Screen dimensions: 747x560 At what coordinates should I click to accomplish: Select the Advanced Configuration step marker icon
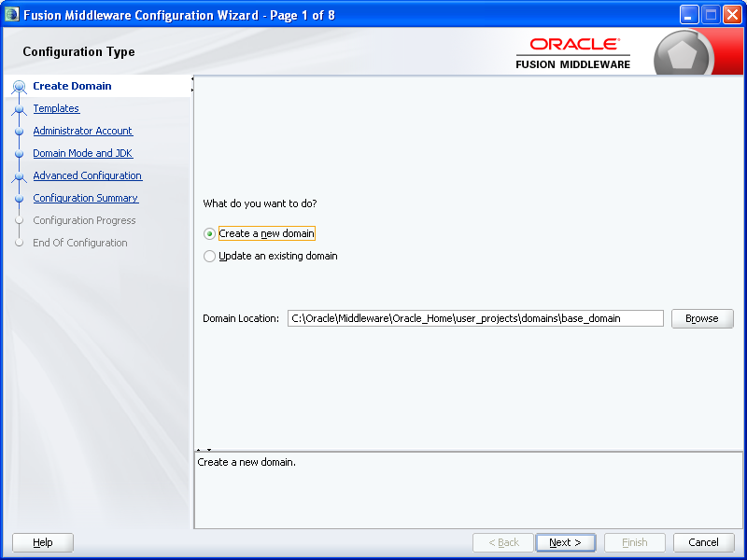(20, 175)
